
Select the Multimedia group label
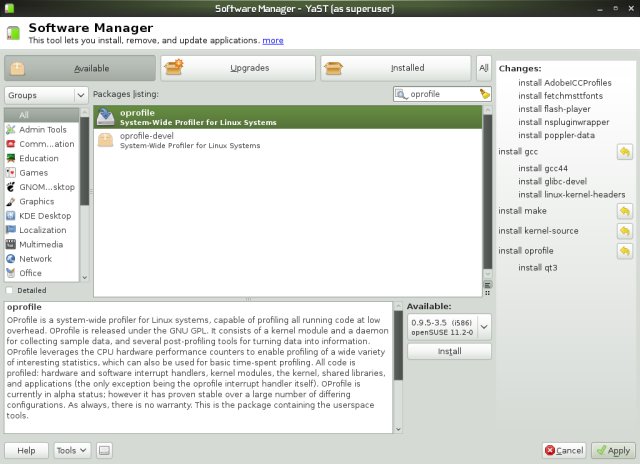coord(41,244)
